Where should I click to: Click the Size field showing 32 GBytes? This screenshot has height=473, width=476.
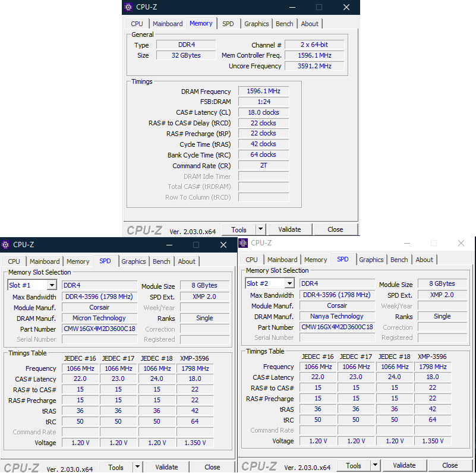tap(186, 55)
